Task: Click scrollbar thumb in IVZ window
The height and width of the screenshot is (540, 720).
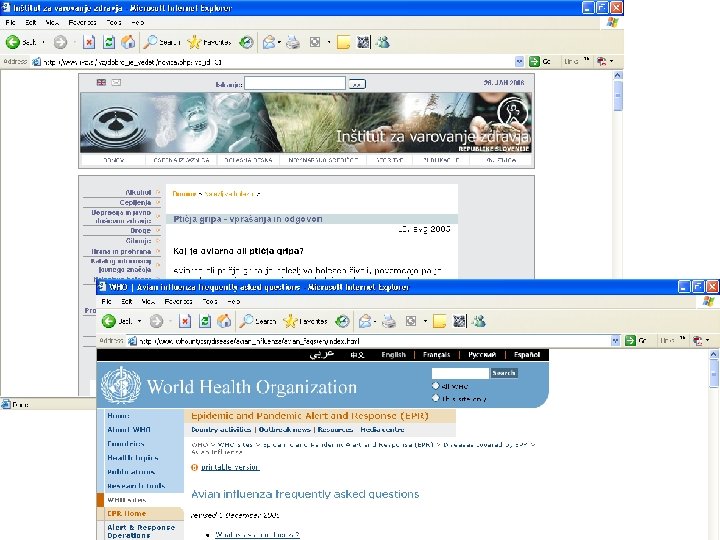Action: click(618, 96)
